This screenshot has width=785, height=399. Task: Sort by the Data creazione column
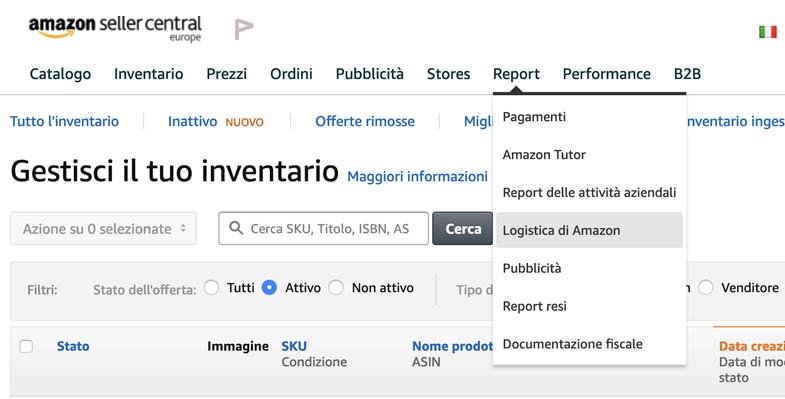pos(751,346)
